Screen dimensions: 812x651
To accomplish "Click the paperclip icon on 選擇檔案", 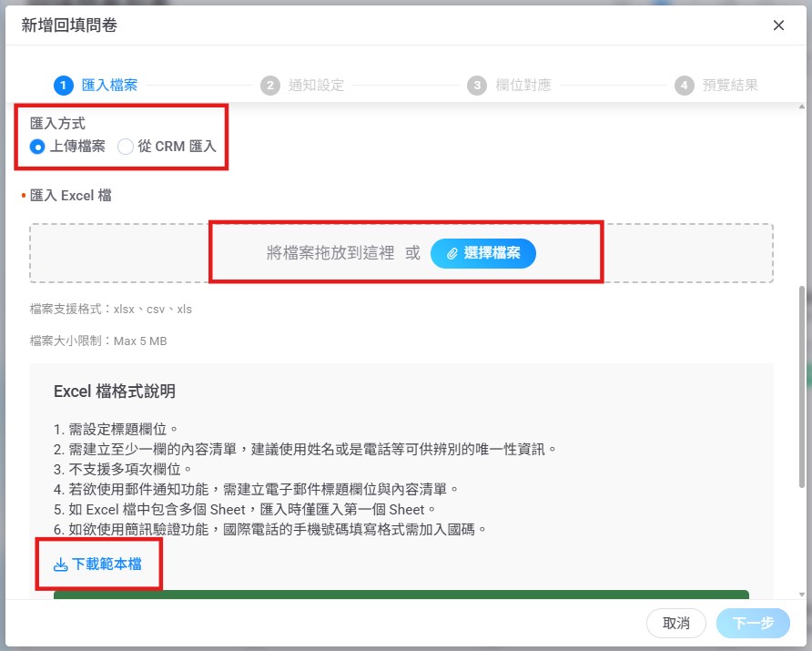I will 452,253.
